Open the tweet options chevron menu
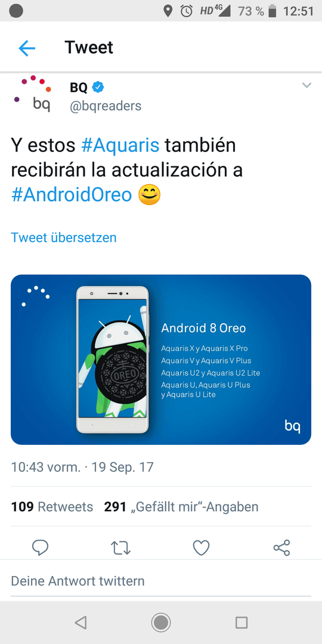The width and height of the screenshot is (322, 644). [306, 85]
